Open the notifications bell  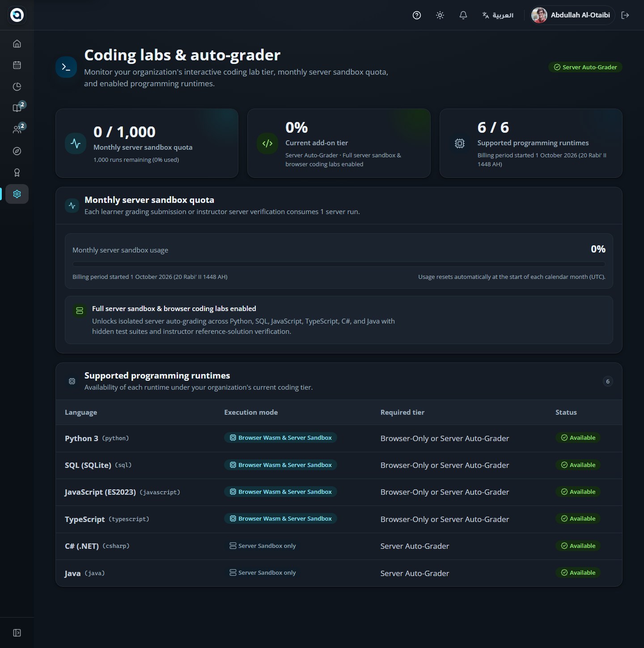tap(463, 15)
